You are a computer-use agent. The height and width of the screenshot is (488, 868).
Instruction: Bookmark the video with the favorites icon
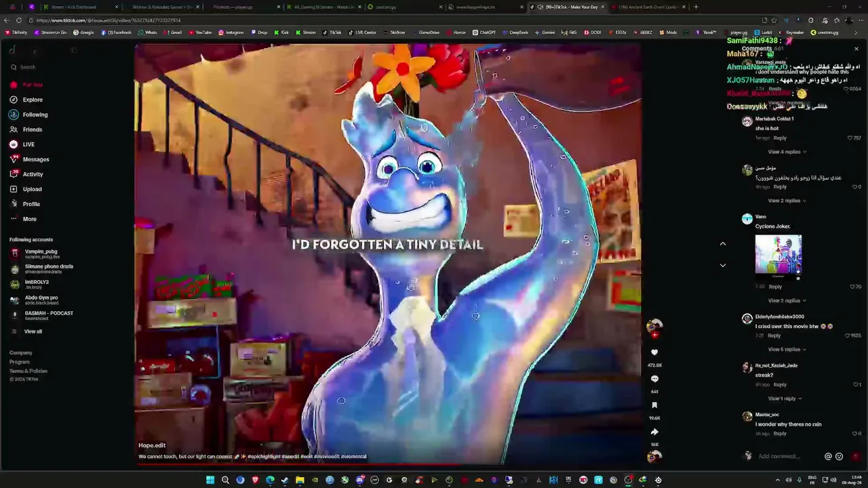pyautogui.click(x=654, y=405)
